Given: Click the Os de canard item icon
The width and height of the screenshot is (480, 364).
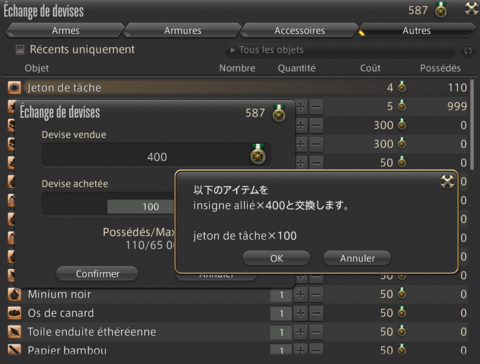Looking at the screenshot, I should [14, 313].
